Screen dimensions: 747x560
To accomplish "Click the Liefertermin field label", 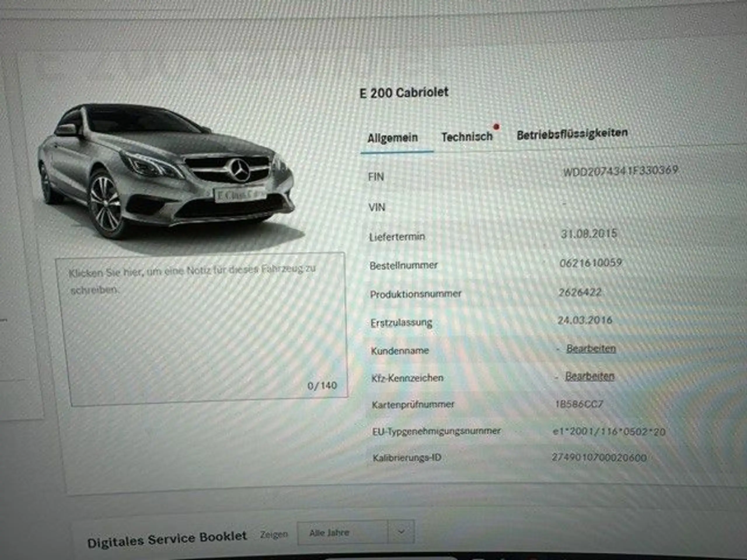I will click(x=397, y=237).
